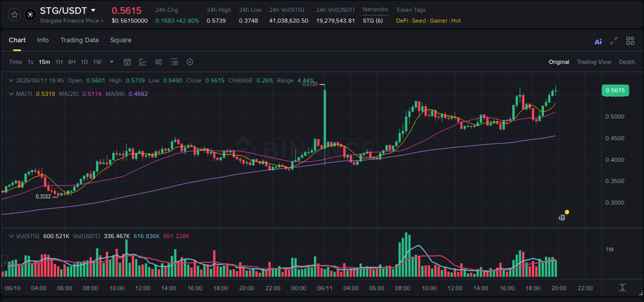Click the 24h Vol(USDT) value 19,279,543.81
644x302 pixels.
click(335, 21)
